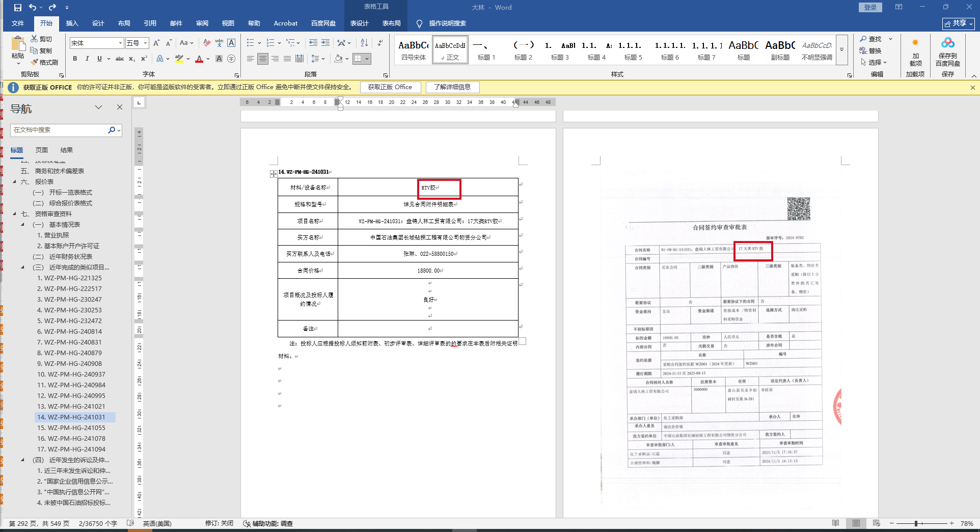
Task: Switch to web layout view in status bar
Action: [x=877, y=523]
